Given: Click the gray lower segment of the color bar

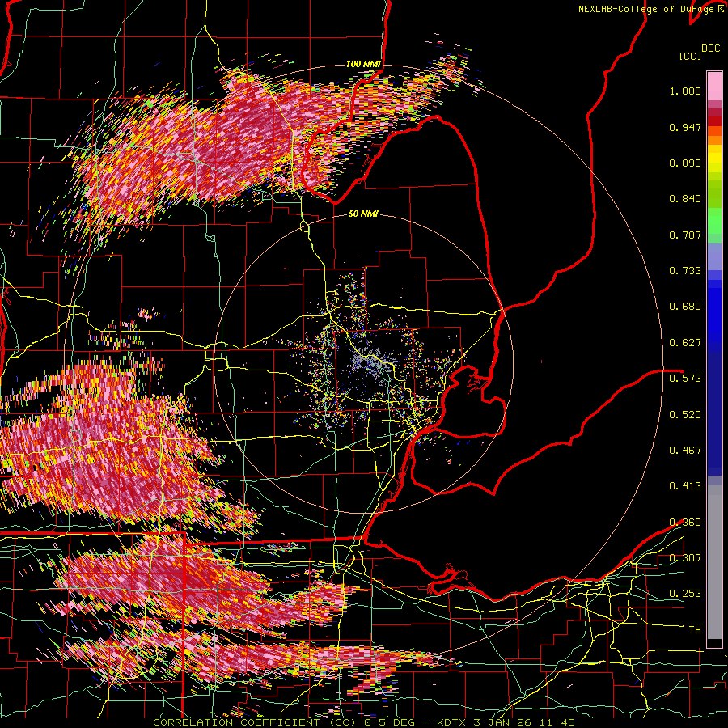Looking at the screenshot, I should [714, 562].
